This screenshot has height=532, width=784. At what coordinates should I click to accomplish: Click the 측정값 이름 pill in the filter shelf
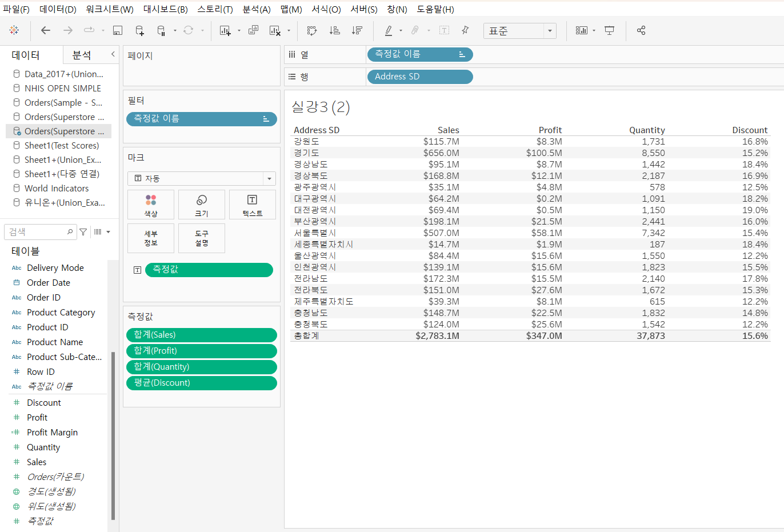click(202, 119)
